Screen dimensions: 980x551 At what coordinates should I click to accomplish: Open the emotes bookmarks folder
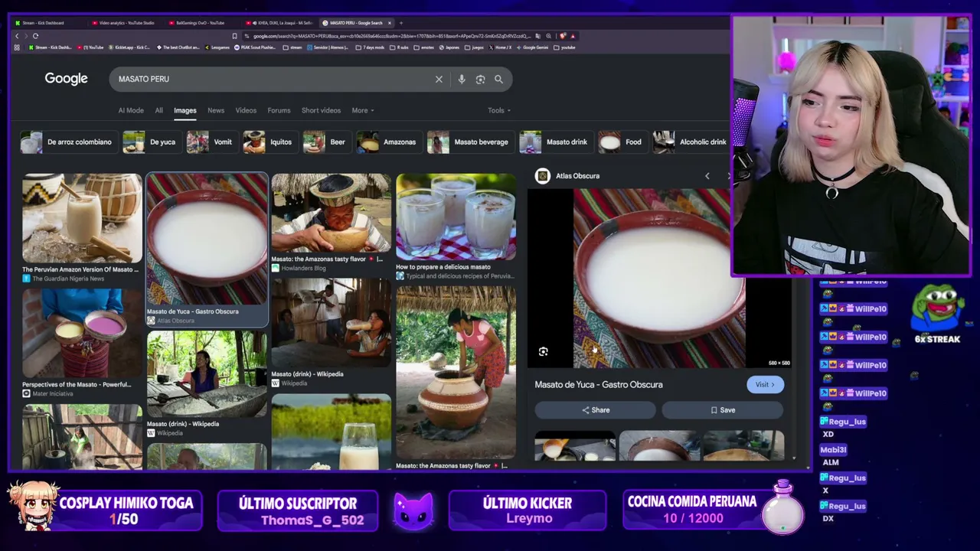pos(423,47)
